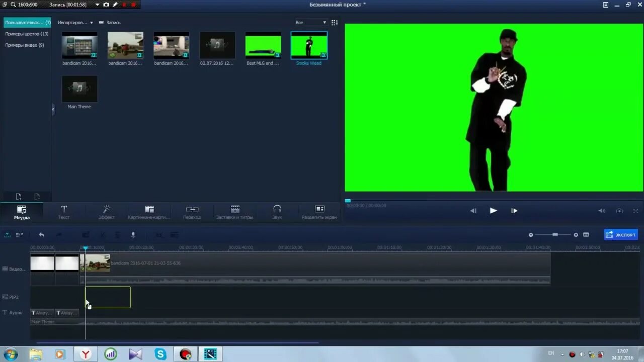This screenshot has height=362, width=644.
Task: Click the voiceover microphone icon
Action: pyautogui.click(x=133, y=235)
